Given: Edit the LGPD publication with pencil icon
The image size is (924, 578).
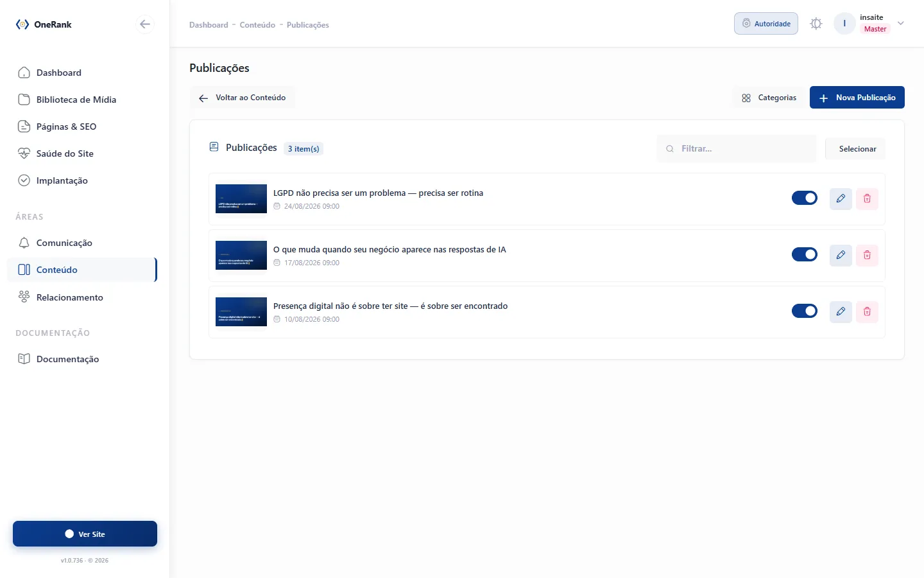Looking at the screenshot, I should coord(841,198).
